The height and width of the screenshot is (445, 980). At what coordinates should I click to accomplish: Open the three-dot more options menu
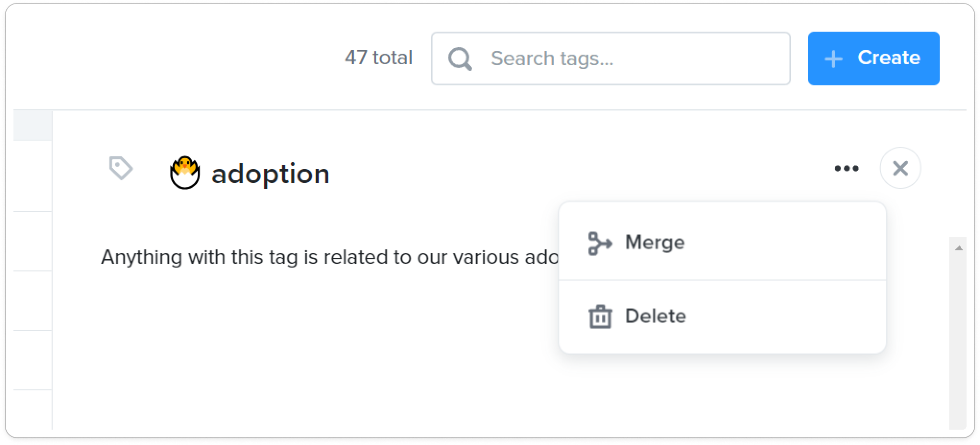[847, 168]
